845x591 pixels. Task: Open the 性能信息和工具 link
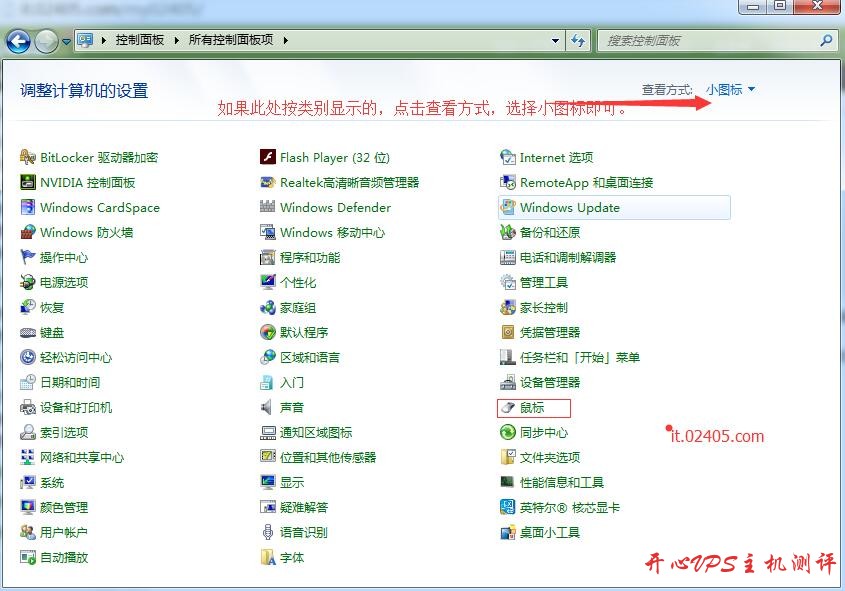[x=562, y=482]
